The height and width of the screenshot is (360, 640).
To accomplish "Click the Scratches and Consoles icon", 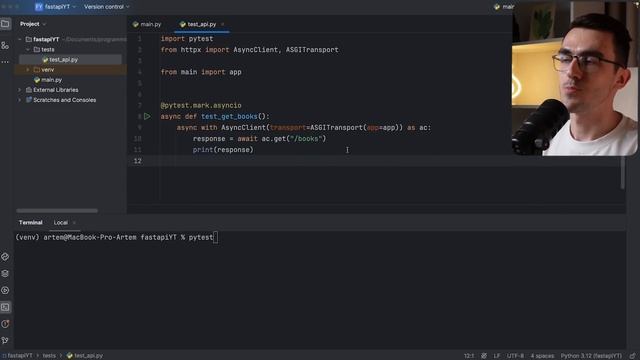I will click(29, 100).
